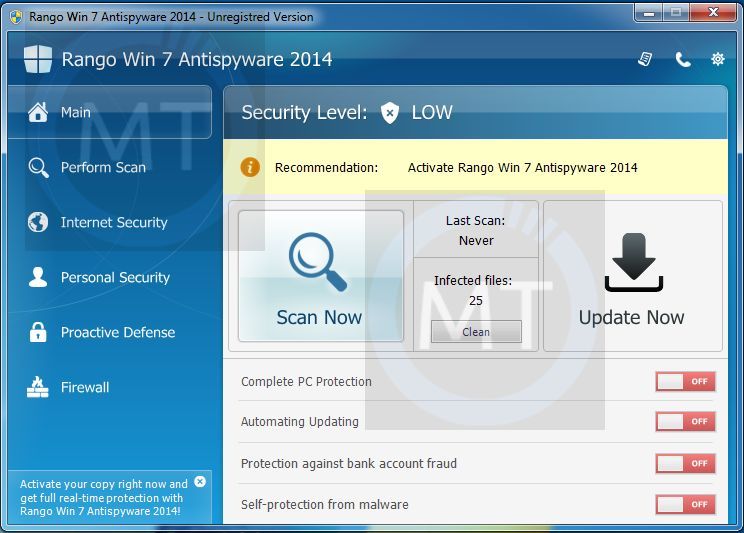Click the download arrow update icon
Screen dimensions: 744x533
point(634,262)
